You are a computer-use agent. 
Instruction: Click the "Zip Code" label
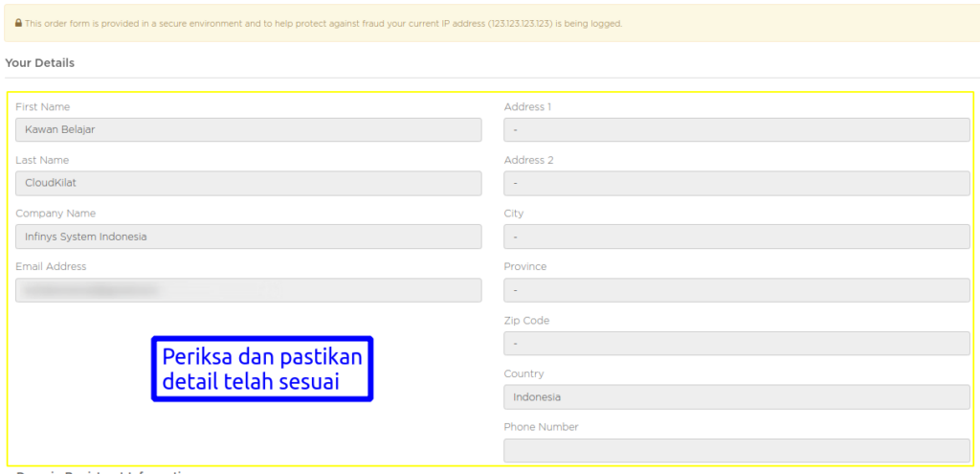click(x=525, y=321)
